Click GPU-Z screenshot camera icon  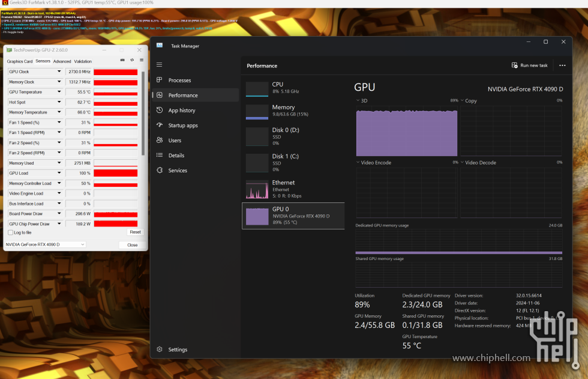tap(122, 60)
